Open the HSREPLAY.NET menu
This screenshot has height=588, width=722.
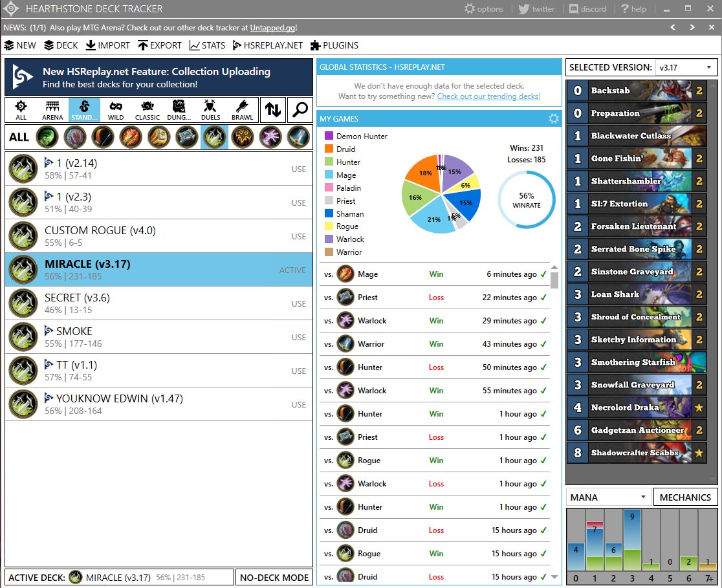(x=268, y=45)
